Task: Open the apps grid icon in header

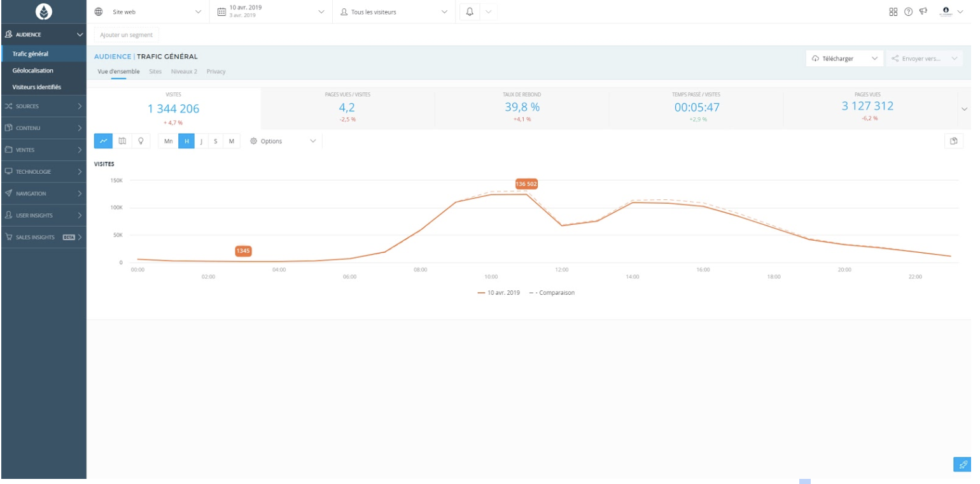Action: pos(893,11)
